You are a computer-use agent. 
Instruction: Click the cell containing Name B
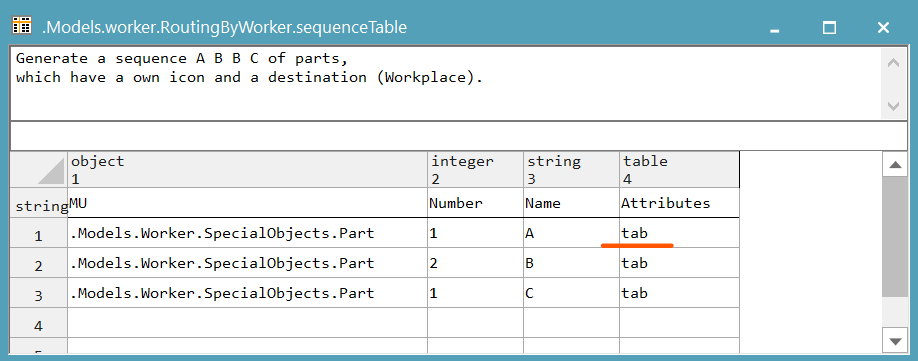pyautogui.click(x=571, y=263)
